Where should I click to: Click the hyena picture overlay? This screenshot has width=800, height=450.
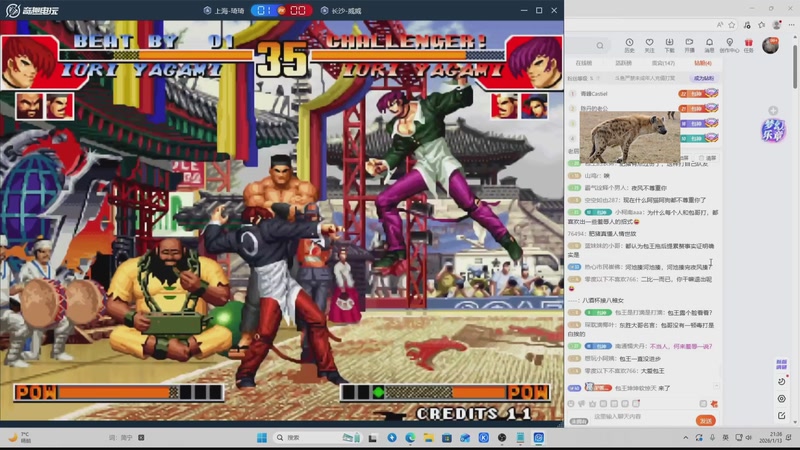click(x=629, y=137)
